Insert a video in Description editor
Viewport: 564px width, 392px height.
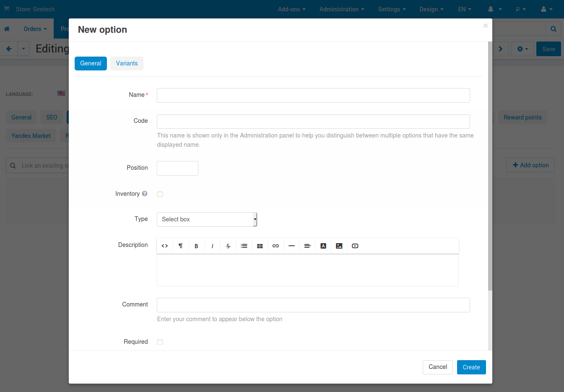355,246
